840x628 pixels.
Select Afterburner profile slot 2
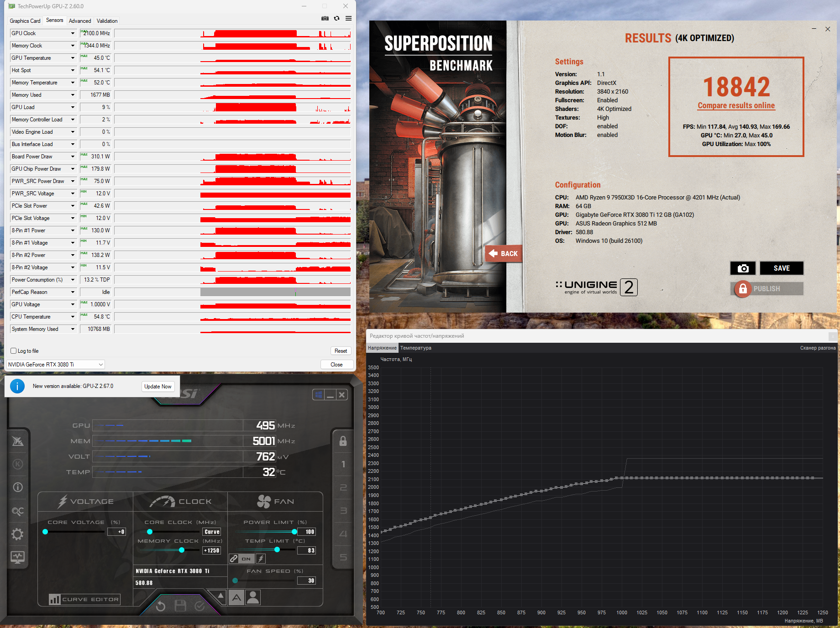(343, 487)
